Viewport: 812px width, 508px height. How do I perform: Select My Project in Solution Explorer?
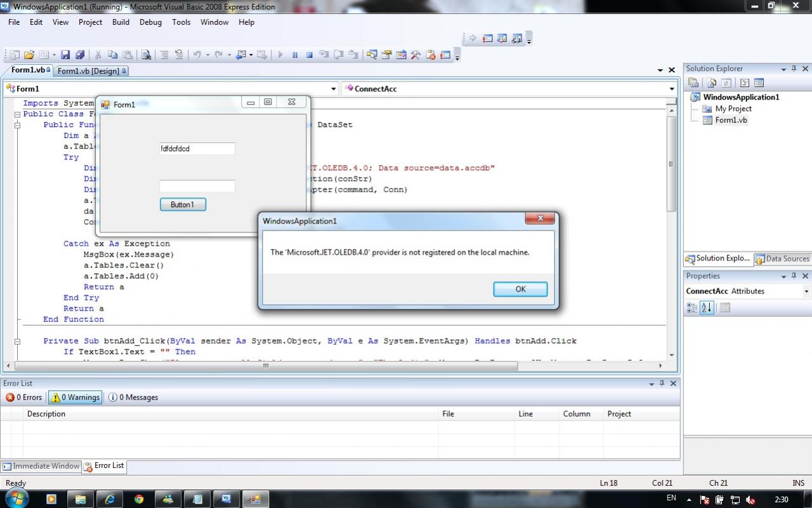point(733,109)
